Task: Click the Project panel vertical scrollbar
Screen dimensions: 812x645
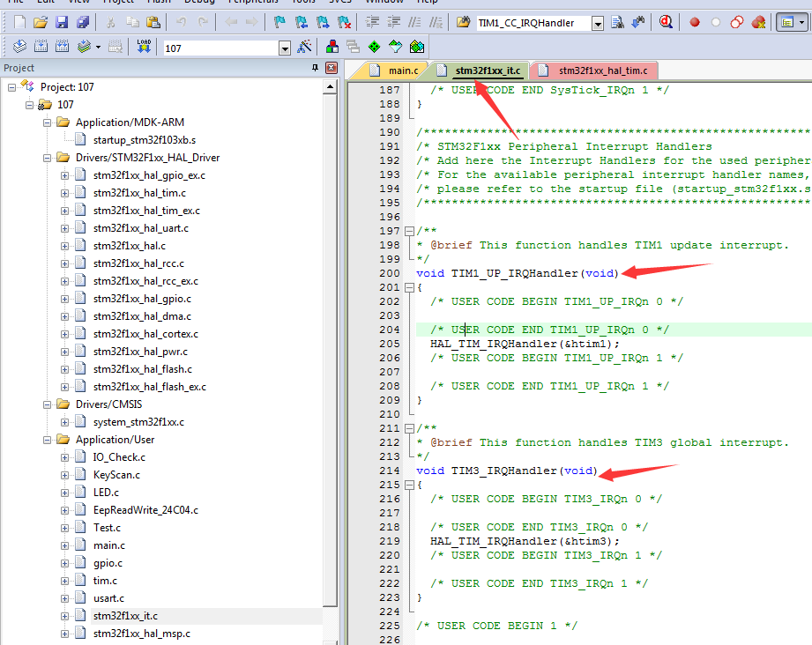Action: (331, 352)
